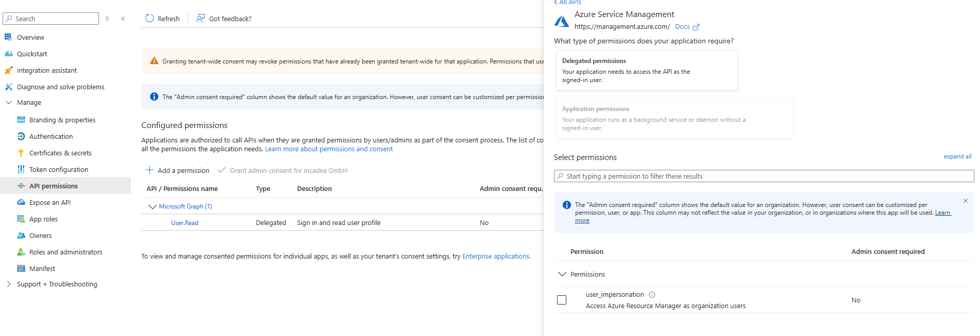Click the Expose an API cloud icon

21,202
